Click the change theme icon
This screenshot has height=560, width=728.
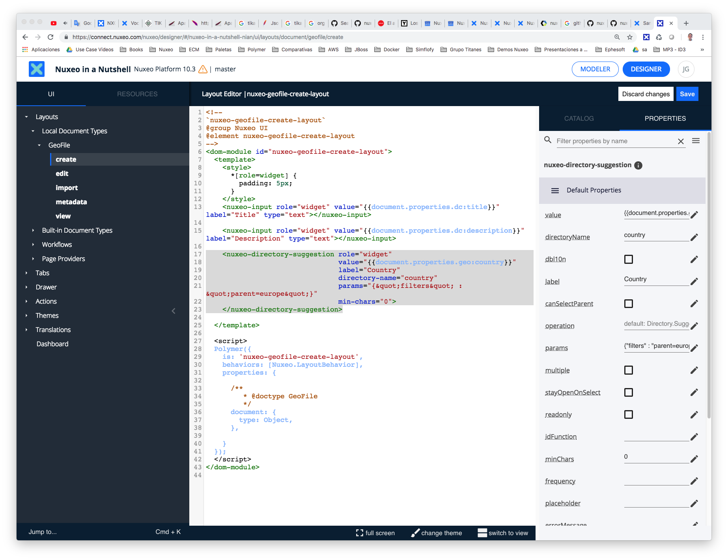coord(415,533)
